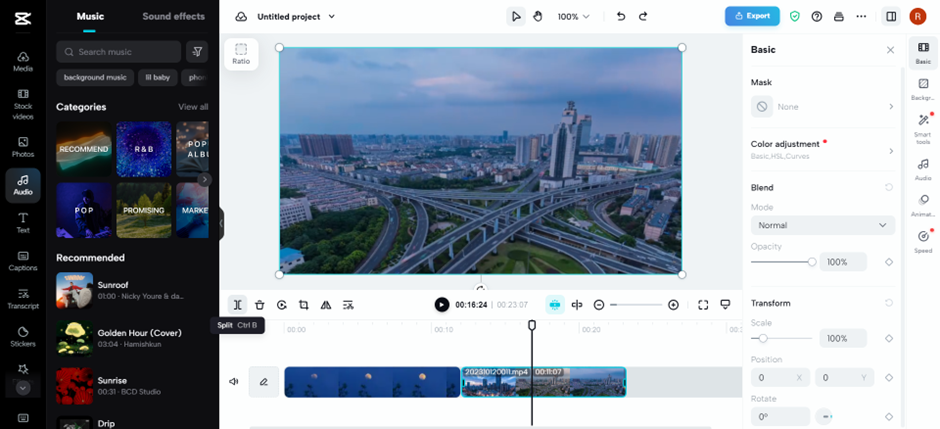Click the crop tool icon
940x429 pixels.
coord(304,305)
